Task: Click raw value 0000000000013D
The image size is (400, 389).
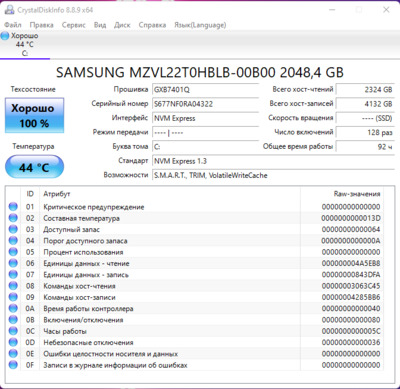Action: [351, 218]
